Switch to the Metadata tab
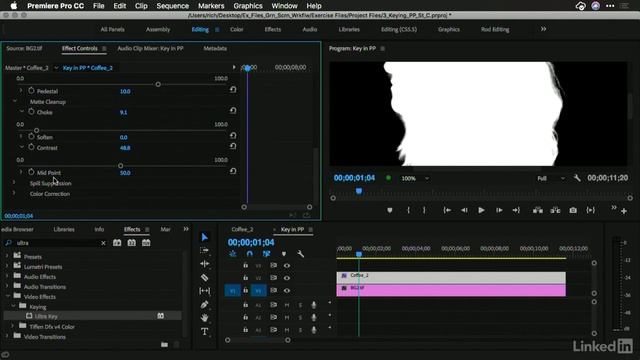The image size is (640, 360). click(215, 48)
